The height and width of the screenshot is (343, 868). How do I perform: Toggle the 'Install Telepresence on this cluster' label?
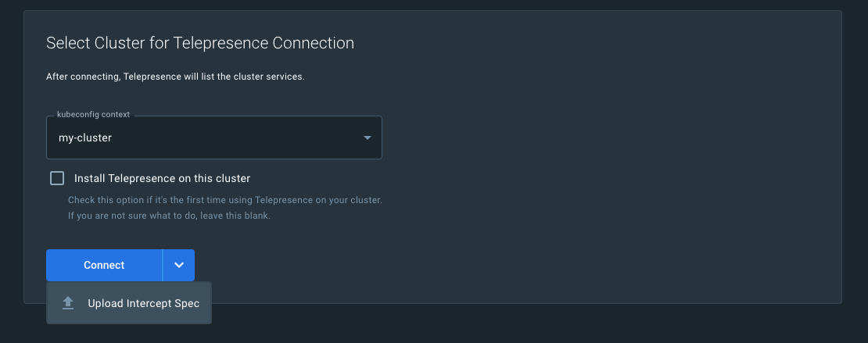[x=162, y=178]
